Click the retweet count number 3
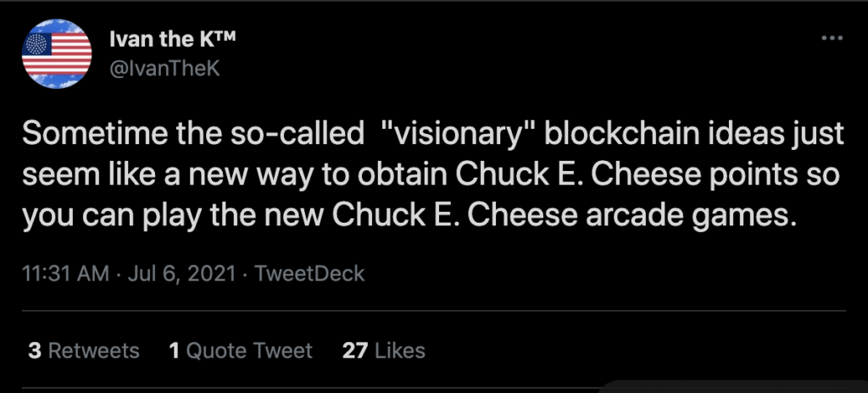The image size is (868, 393). pyautogui.click(x=34, y=351)
